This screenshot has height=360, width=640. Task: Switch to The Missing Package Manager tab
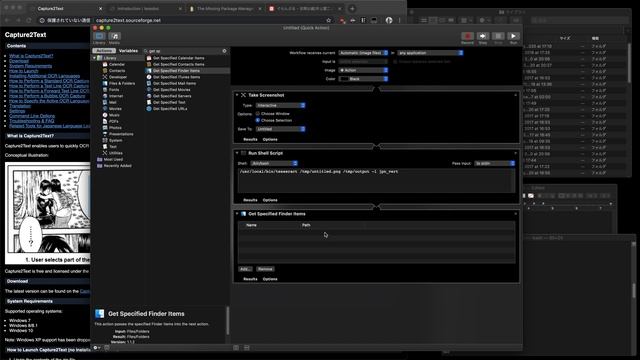click(224, 9)
